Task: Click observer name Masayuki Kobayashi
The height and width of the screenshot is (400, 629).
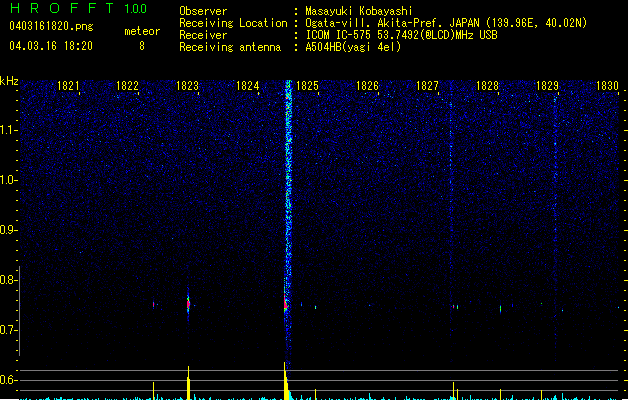Action: click(359, 11)
